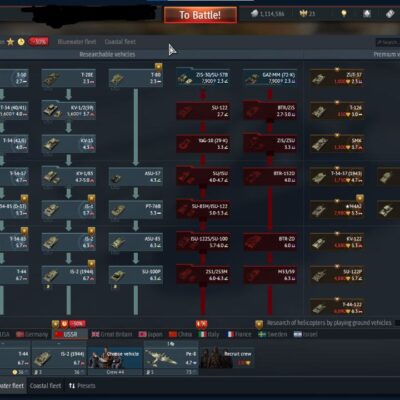Select the locked BTR-ZD card
Screen dimensions: 400x400
270,242
